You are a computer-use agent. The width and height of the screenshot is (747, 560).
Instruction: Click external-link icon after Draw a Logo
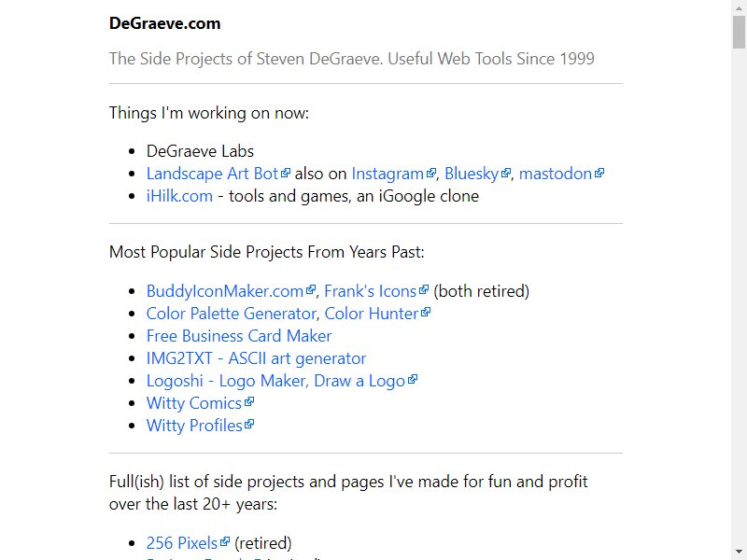[x=413, y=380]
